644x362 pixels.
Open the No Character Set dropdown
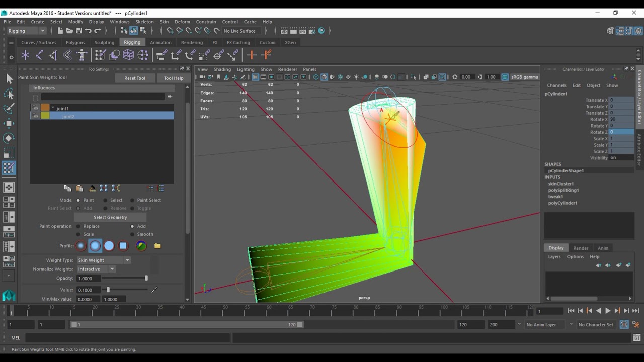pyautogui.click(x=596, y=325)
